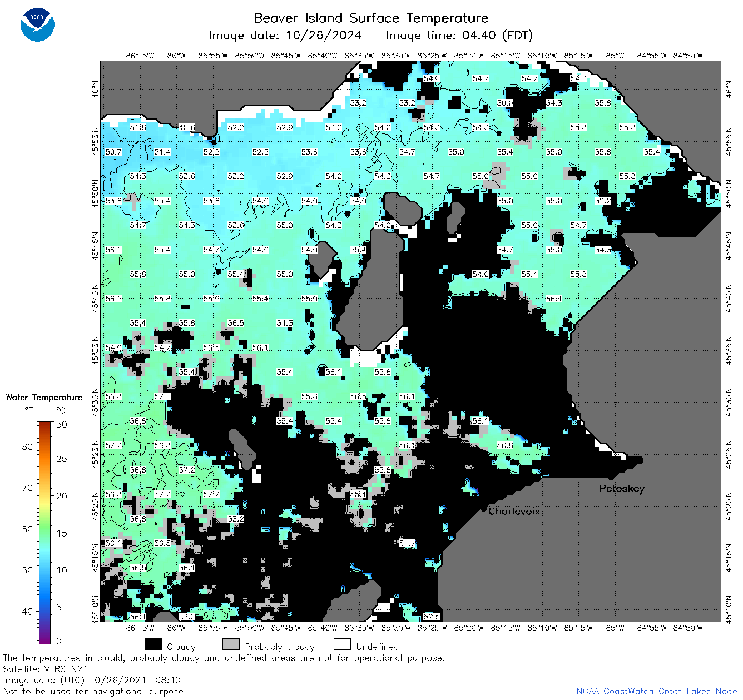Click the operational purpose disclaimer sentence

pyautogui.click(x=224, y=658)
